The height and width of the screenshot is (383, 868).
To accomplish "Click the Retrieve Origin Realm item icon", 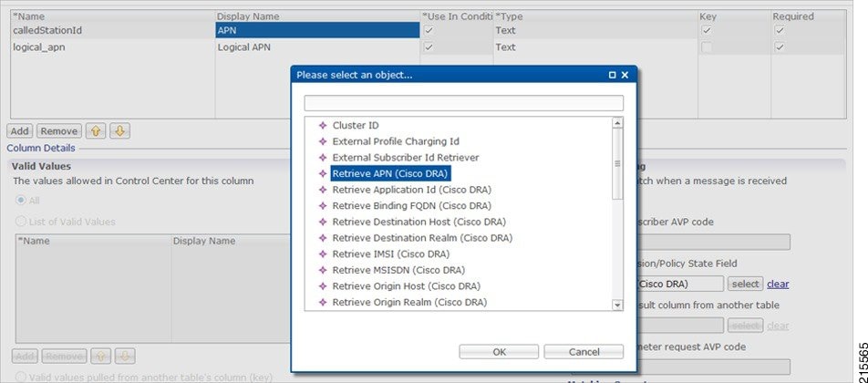I will coord(324,302).
